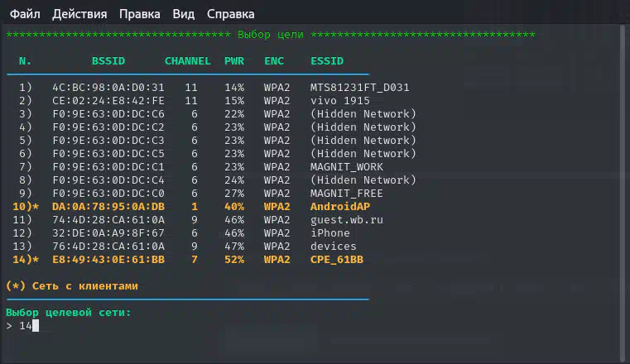Open the Действия menu
The height and width of the screenshot is (364, 630).
[x=79, y=14]
